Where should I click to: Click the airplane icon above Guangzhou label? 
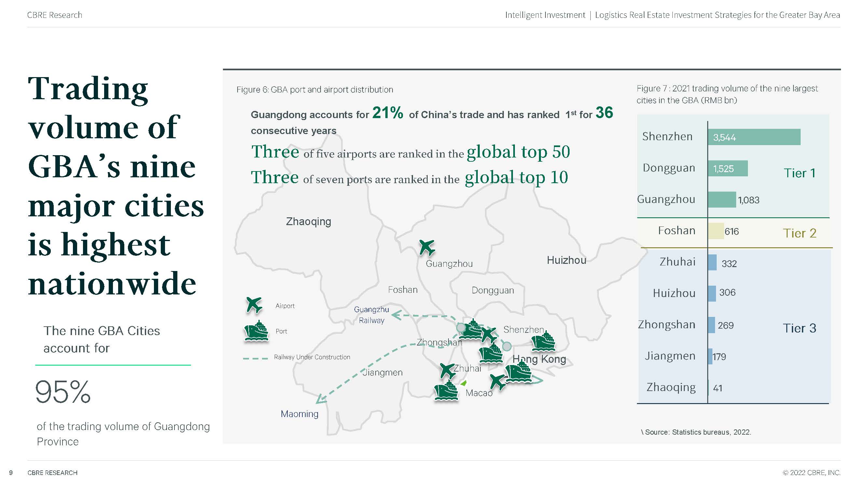(427, 248)
